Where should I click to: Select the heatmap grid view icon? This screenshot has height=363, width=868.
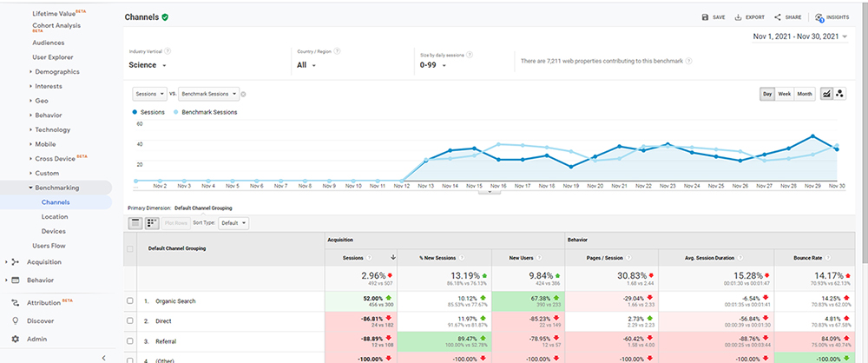tap(152, 223)
